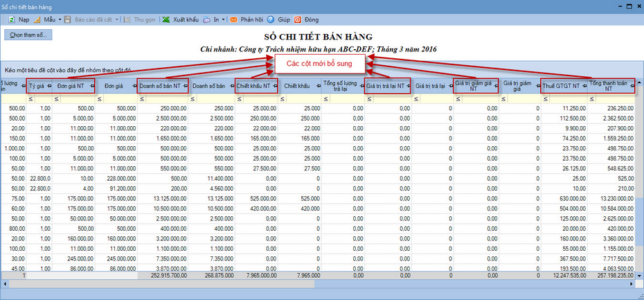Open the Mẫu template tool
Viewport: 644px width, 300px height.
(x=44, y=19)
